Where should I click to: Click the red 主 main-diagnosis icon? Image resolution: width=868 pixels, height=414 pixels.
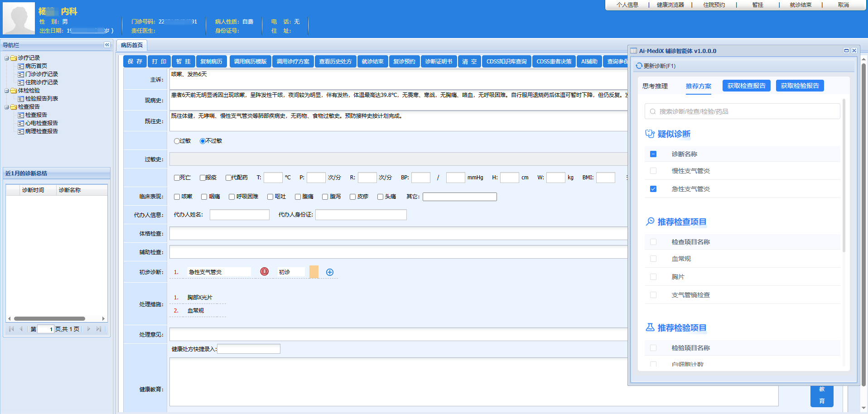pyautogui.click(x=265, y=271)
